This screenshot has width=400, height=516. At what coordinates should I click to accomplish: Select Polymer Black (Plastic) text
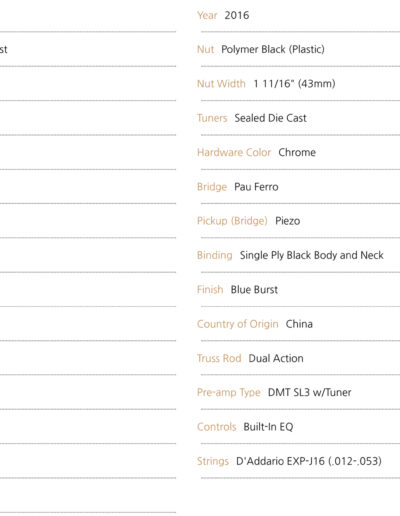[x=273, y=49]
